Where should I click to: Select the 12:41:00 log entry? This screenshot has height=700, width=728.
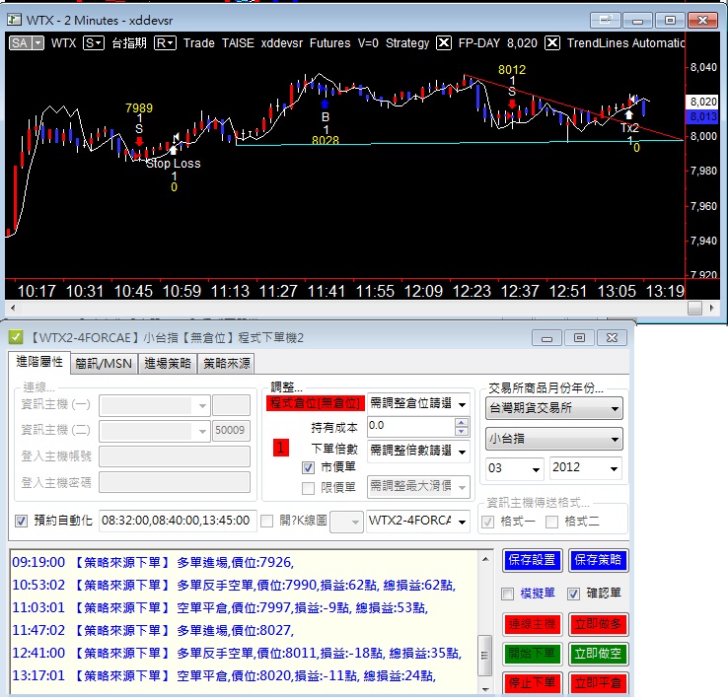[x=237, y=654]
